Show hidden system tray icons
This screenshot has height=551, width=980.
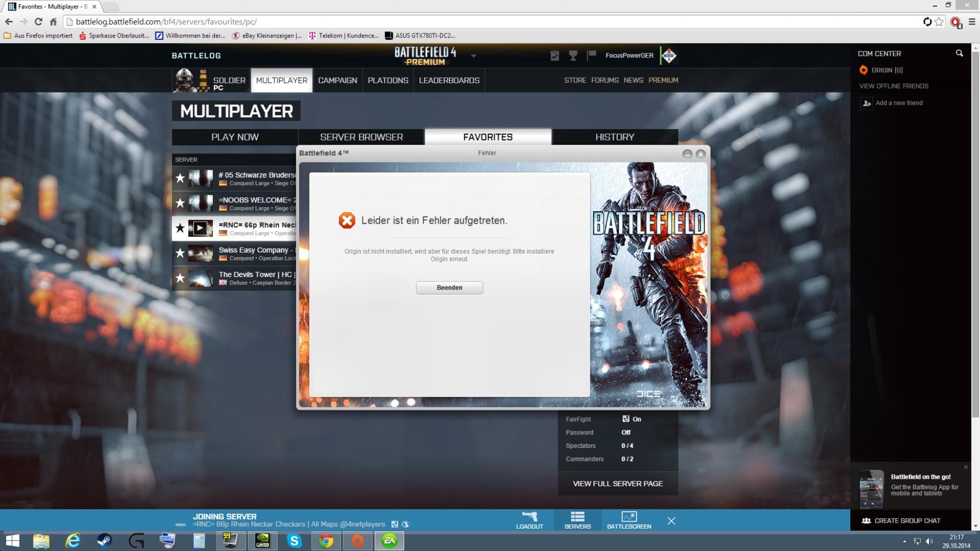coord(904,542)
